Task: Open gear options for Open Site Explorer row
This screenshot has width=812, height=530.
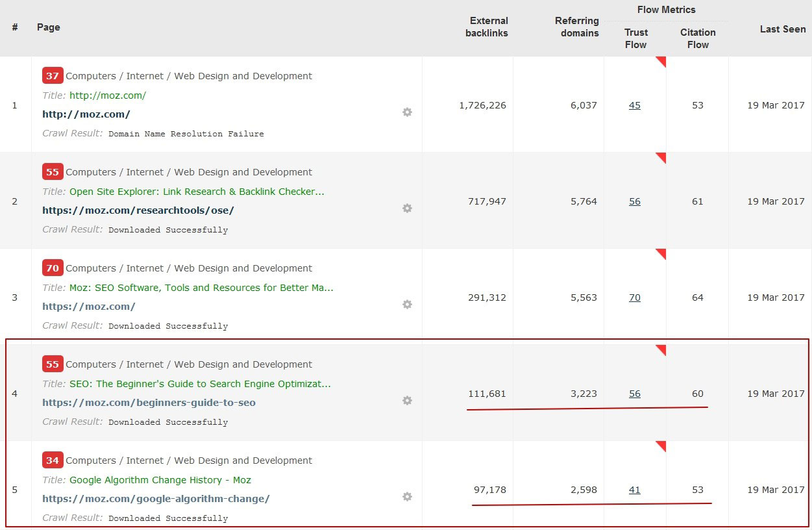Action: pos(407,208)
